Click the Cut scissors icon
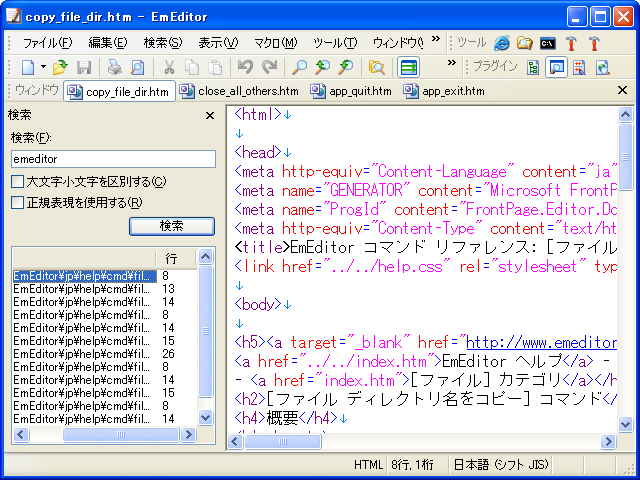The image size is (640, 480). click(169, 67)
